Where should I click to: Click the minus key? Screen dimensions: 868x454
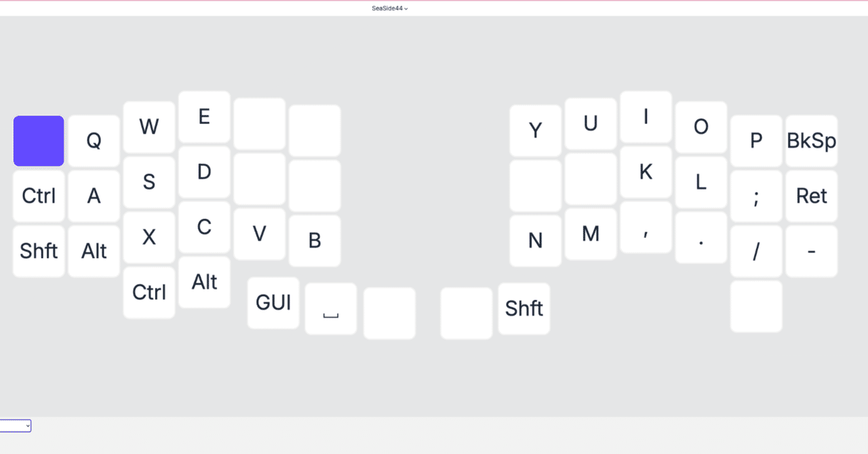click(811, 251)
